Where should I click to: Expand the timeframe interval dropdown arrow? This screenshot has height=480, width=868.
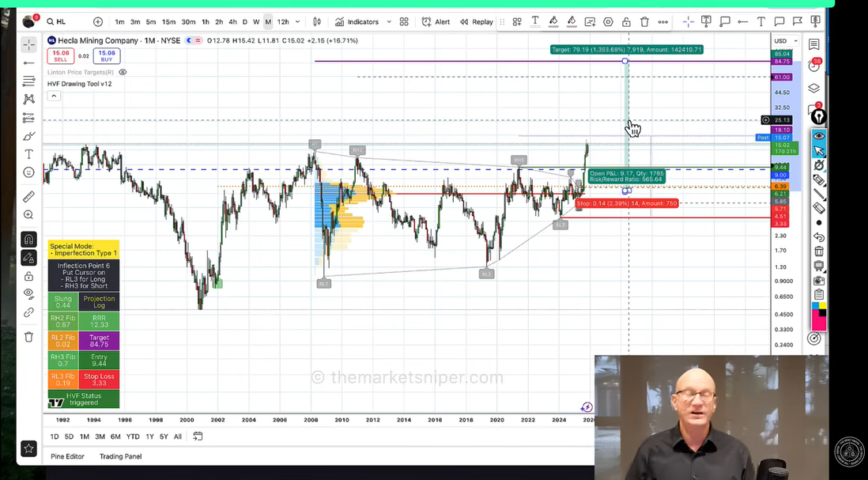298,22
